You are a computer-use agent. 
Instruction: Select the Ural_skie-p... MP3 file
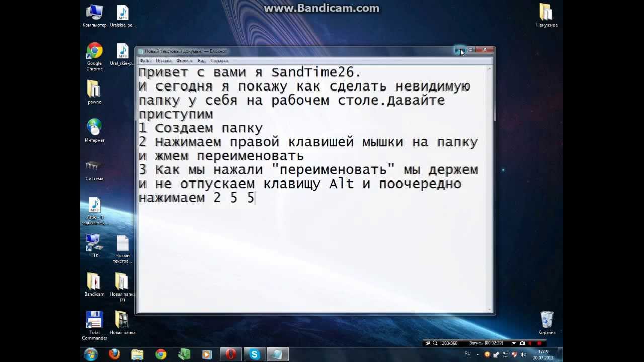pos(122,54)
